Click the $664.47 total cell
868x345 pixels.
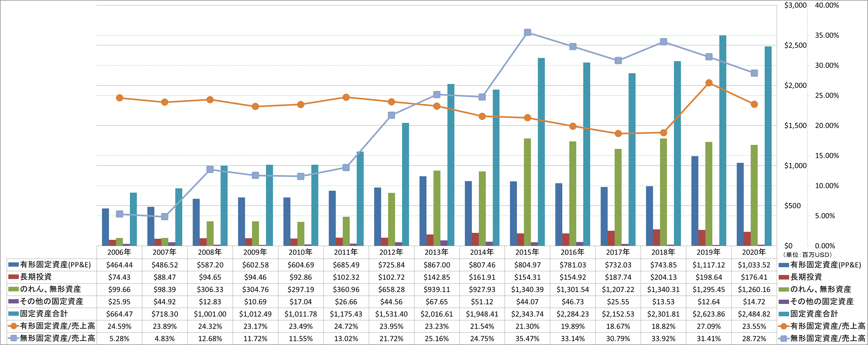119,314
